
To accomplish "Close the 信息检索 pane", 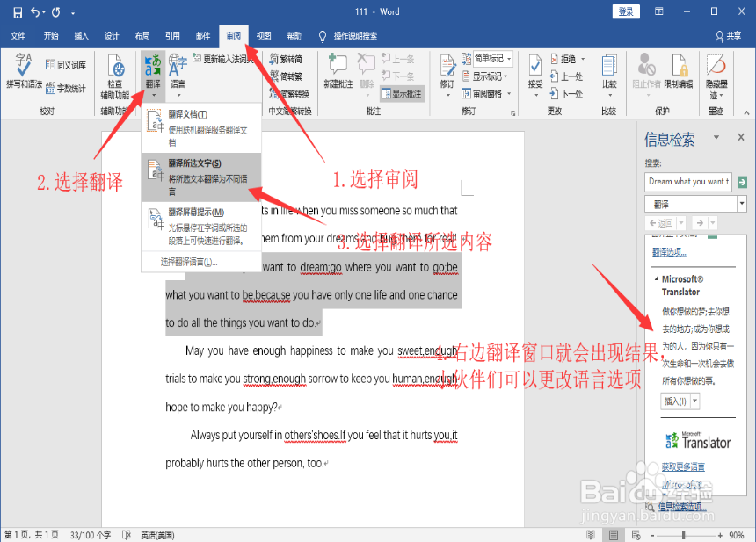I will tap(741, 137).
